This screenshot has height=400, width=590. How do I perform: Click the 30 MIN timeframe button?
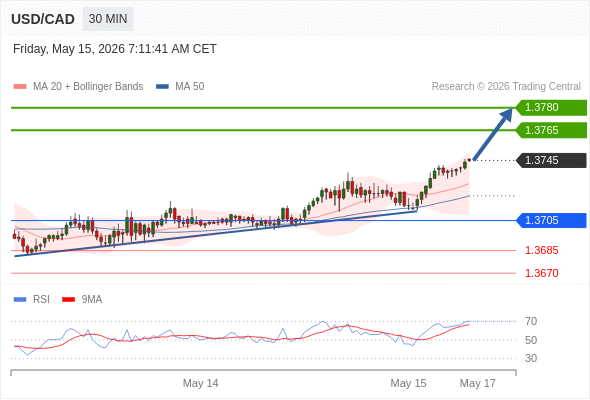108,19
